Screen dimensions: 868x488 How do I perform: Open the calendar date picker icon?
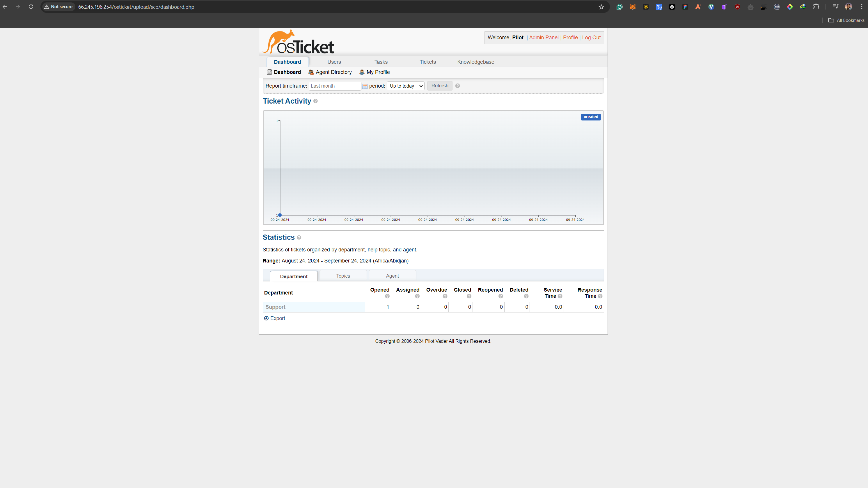pos(364,86)
